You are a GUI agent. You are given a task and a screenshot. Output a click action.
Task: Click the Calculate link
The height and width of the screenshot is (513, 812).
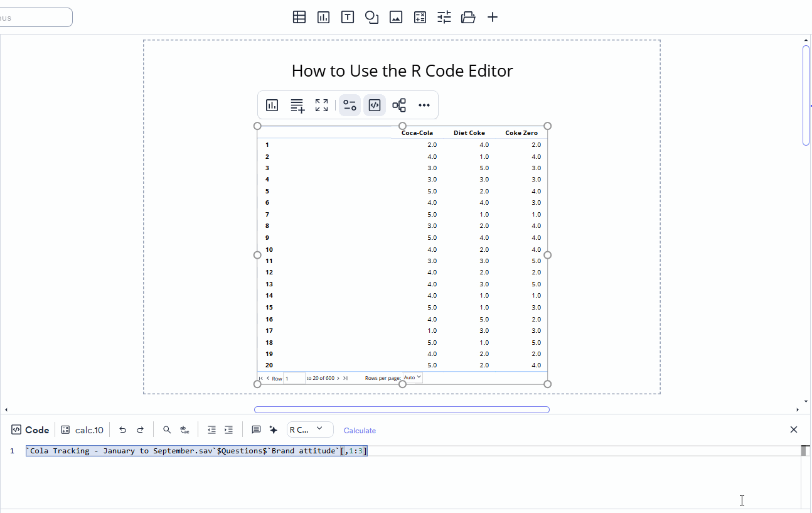360,431
